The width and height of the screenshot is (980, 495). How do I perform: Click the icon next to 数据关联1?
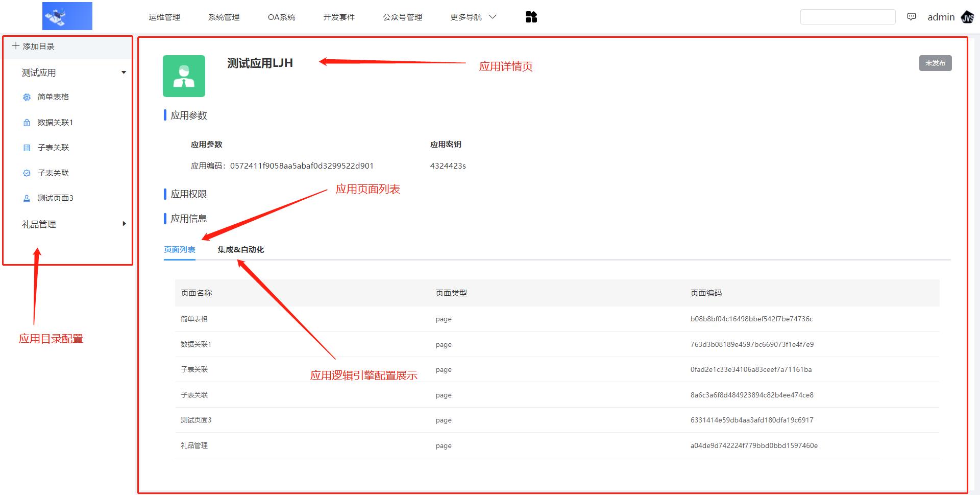pos(27,123)
